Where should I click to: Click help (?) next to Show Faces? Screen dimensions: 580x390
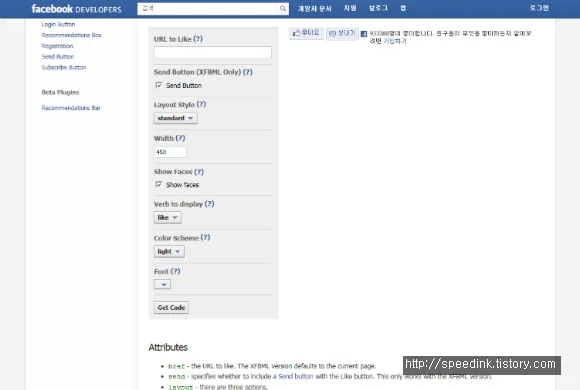199,172
